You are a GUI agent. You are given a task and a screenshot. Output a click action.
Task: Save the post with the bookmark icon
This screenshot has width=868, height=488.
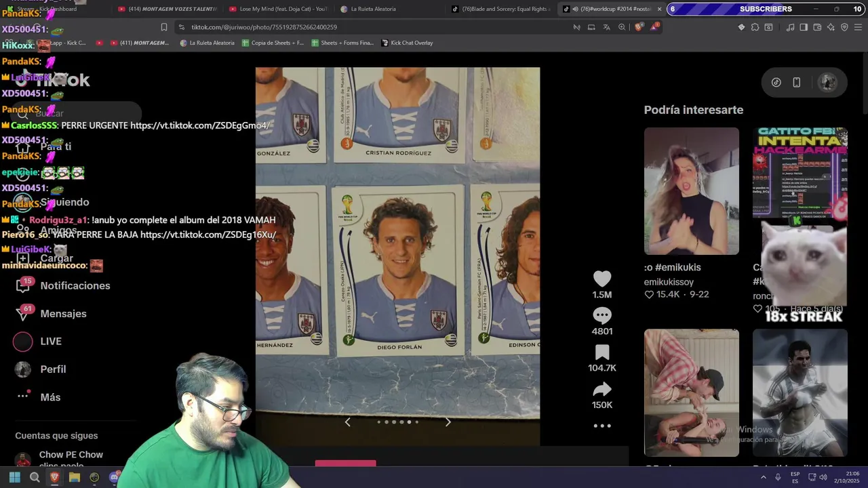pos(602,352)
